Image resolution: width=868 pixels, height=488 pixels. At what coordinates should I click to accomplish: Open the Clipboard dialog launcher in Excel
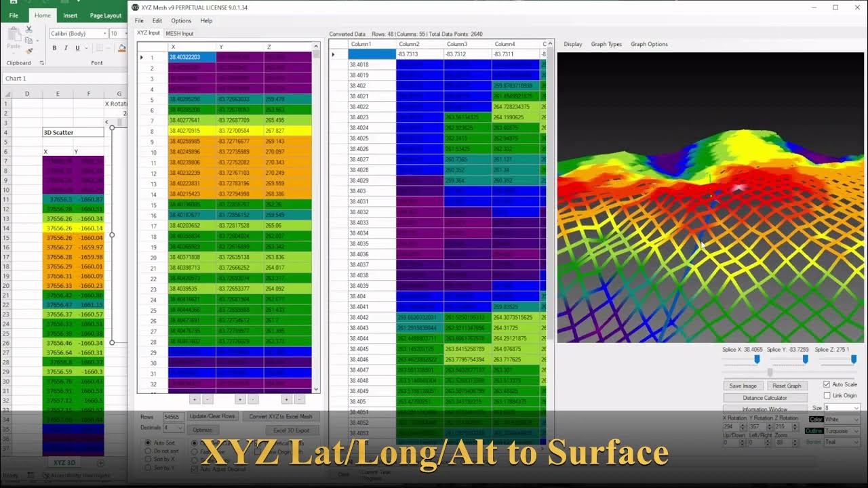click(x=41, y=63)
